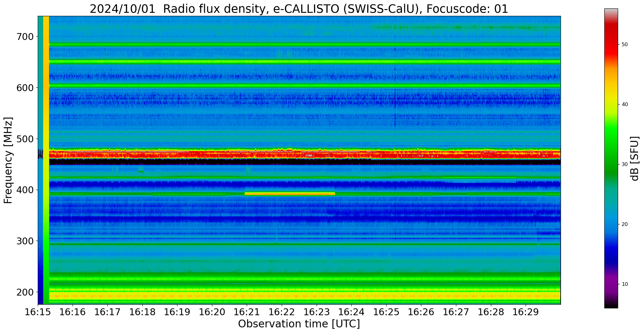Click the colorbar tick label 30
Screen dimensions: 644x333
(625, 164)
